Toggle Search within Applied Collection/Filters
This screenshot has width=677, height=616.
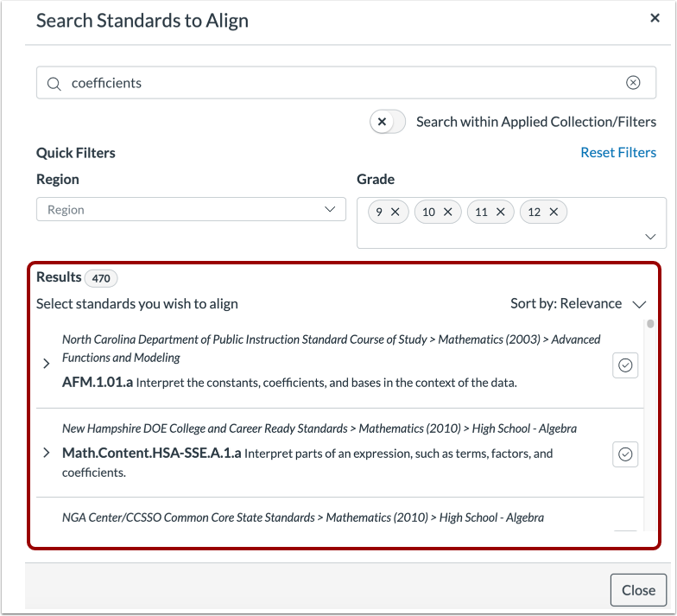pyautogui.click(x=388, y=122)
